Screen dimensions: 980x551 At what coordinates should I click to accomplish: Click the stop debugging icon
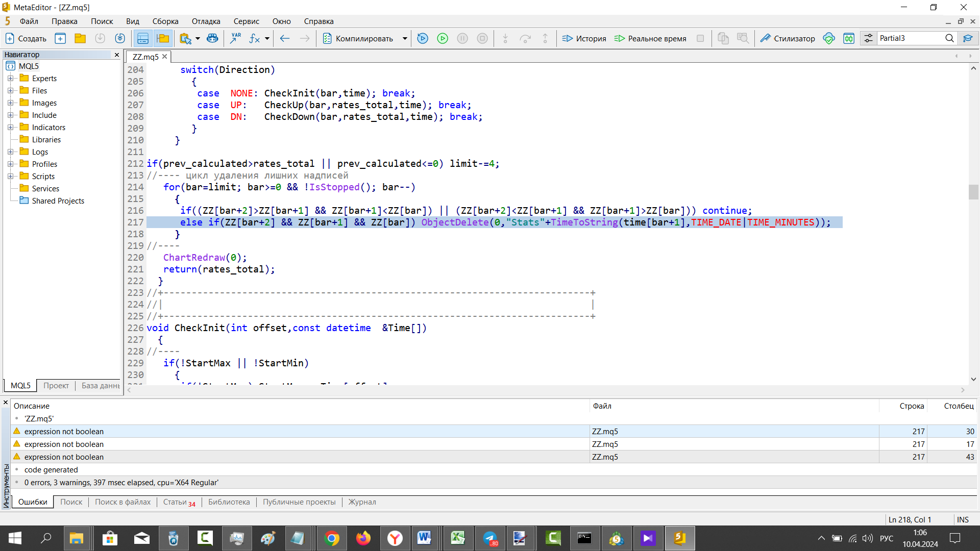point(482,38)
